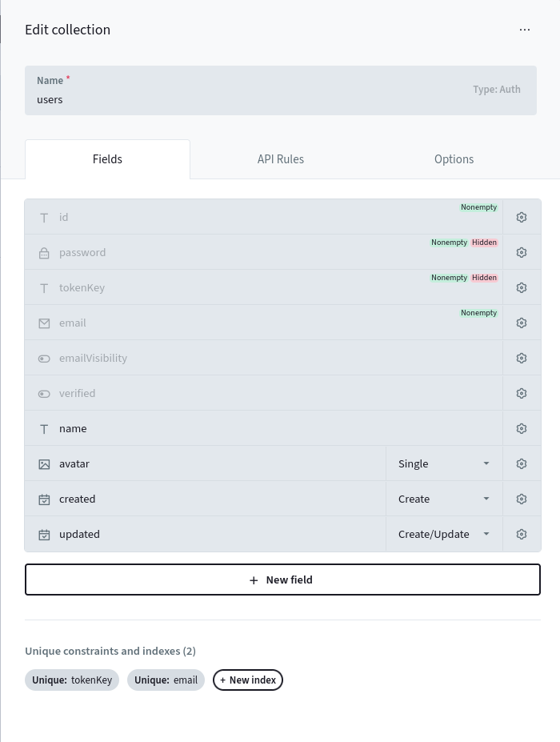Click the verified field toggle icon
Screen dimensions: 560x742
tap(44, 394)
